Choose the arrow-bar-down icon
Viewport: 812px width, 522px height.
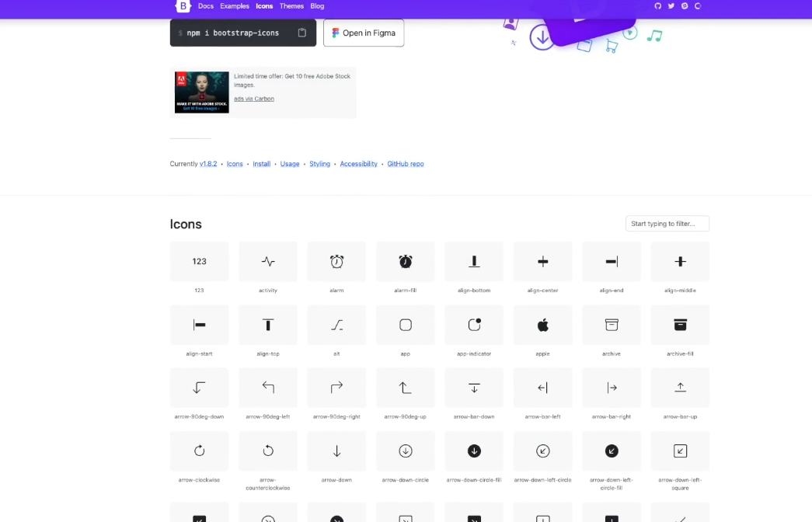point(474,388)
